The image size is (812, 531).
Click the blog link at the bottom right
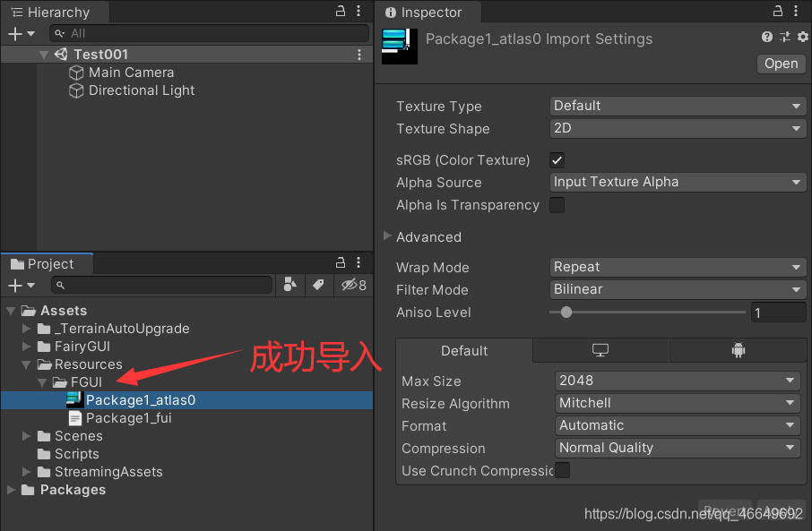point(692,514)
